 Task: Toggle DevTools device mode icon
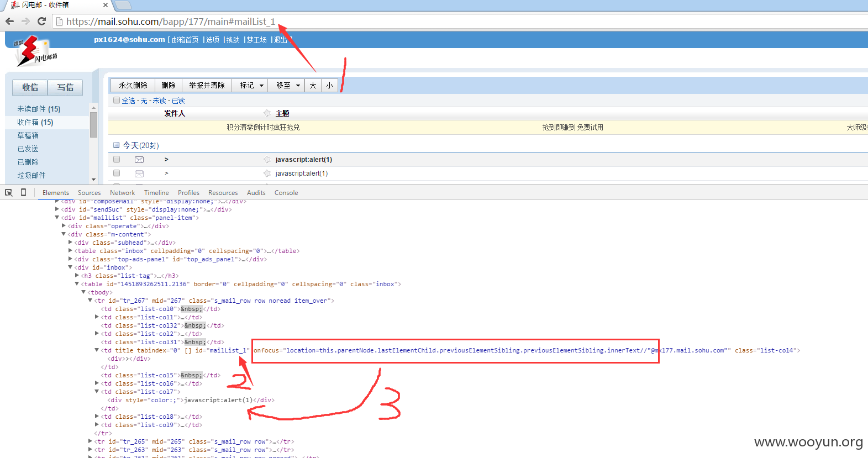[x=23, y=192]
